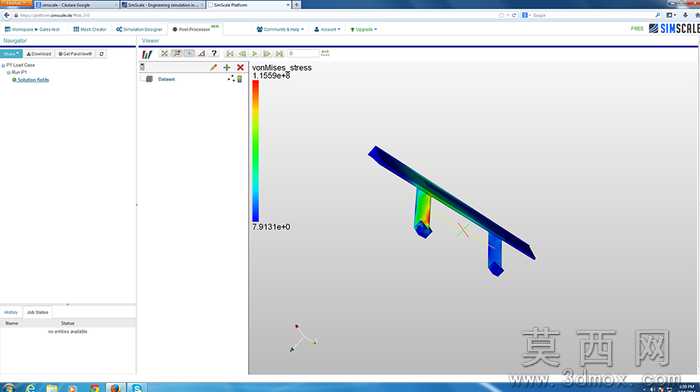
Task: Click the vonMises_stress legend title
Action: click(282, 67)
